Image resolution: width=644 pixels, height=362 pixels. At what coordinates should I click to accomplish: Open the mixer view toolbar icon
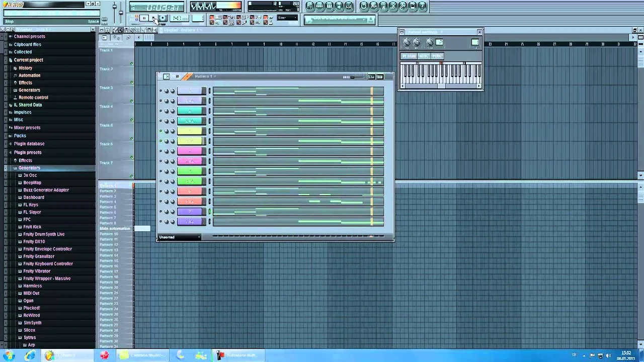tap(349, 6)
